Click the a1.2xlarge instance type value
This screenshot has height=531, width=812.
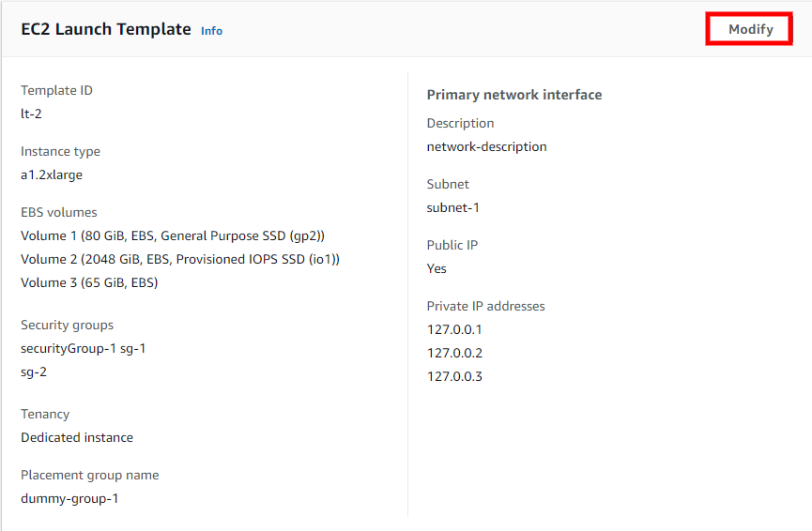coord(52,174)
